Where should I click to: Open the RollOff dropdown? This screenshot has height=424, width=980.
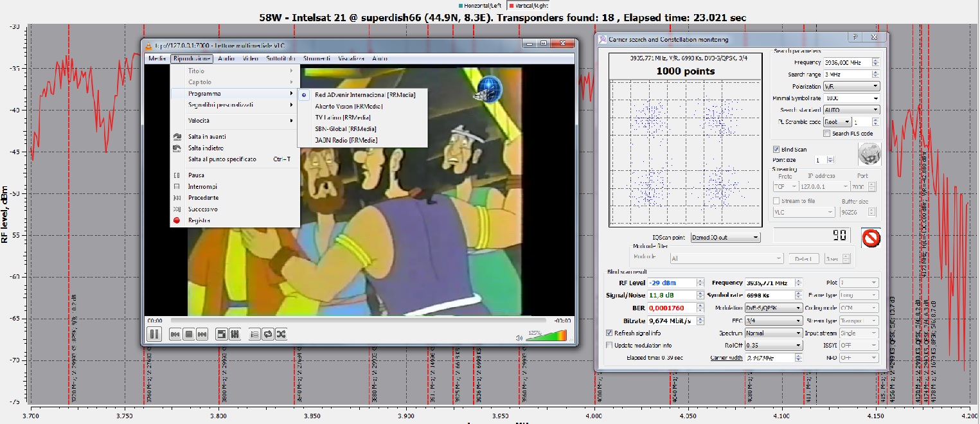[773, 345]
